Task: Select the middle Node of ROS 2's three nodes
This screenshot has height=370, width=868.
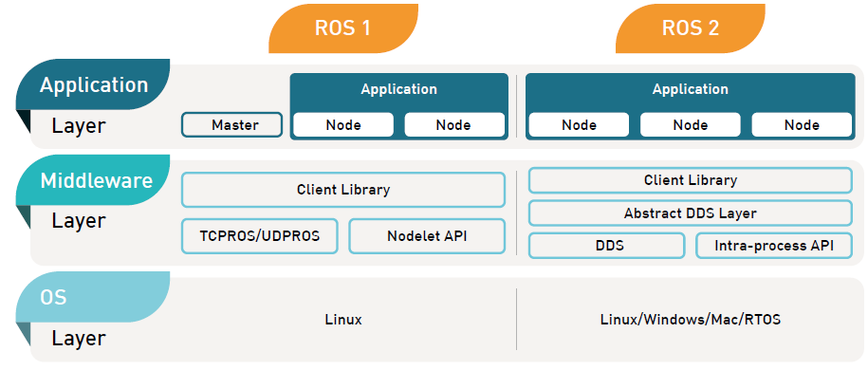Action: (691, 124)
